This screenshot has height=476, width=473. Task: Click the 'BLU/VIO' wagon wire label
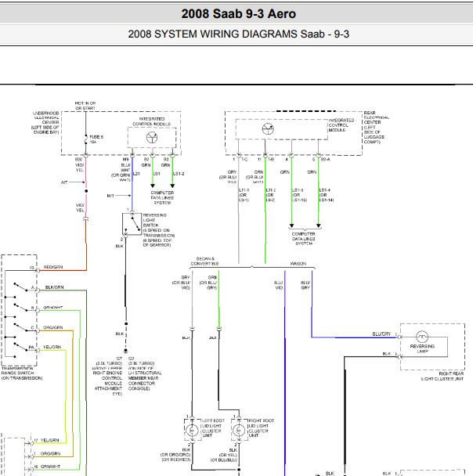tap(279, 285)
